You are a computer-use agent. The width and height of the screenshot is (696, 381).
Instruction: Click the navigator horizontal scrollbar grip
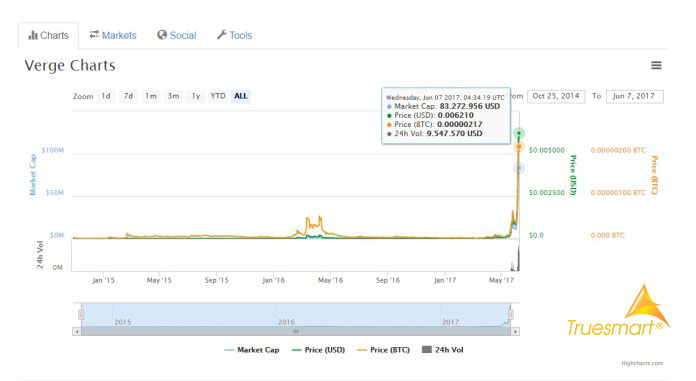296,331
